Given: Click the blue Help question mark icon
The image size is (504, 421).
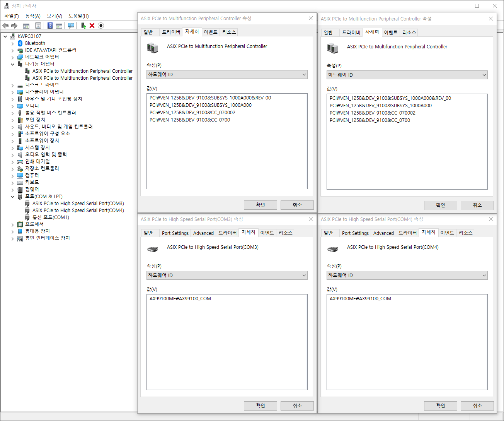Looking at the screenshot, I should click(50, 26).
